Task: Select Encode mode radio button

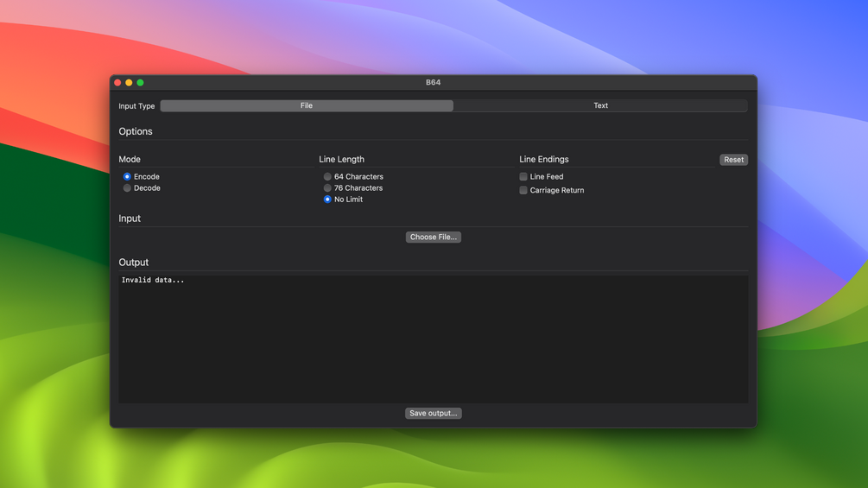Action: (x=127, y=176)
